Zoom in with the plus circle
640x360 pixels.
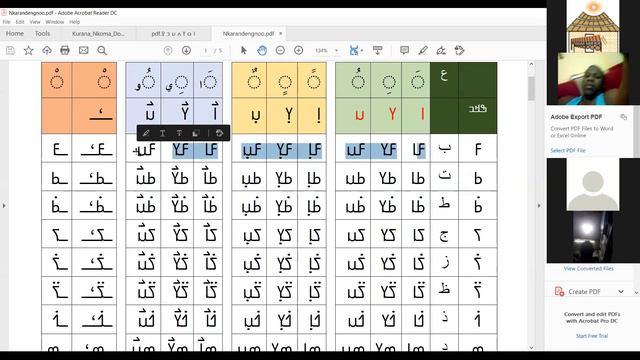point(298,51)
